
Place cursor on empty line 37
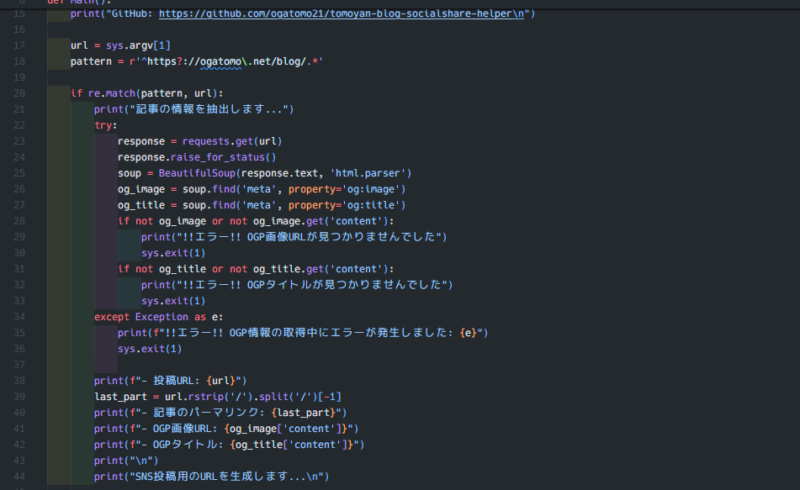pos(300,364)
